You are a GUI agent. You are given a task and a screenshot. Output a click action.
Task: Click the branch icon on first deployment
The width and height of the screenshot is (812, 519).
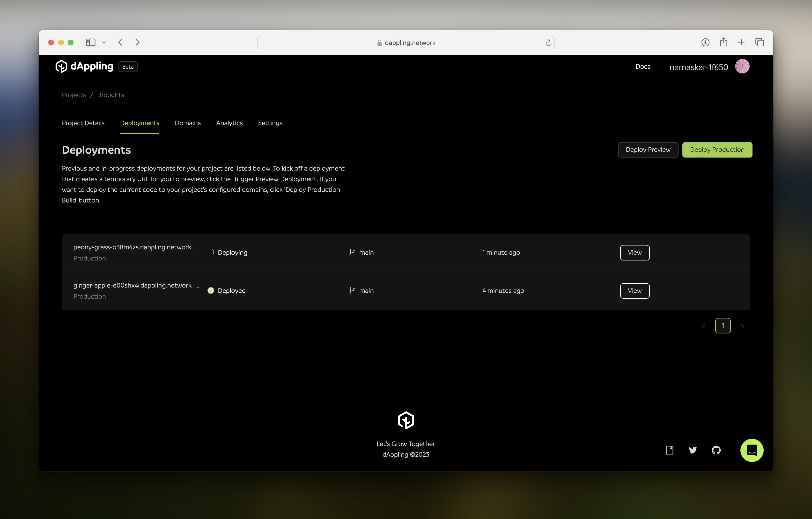click(x=352, y=252)
